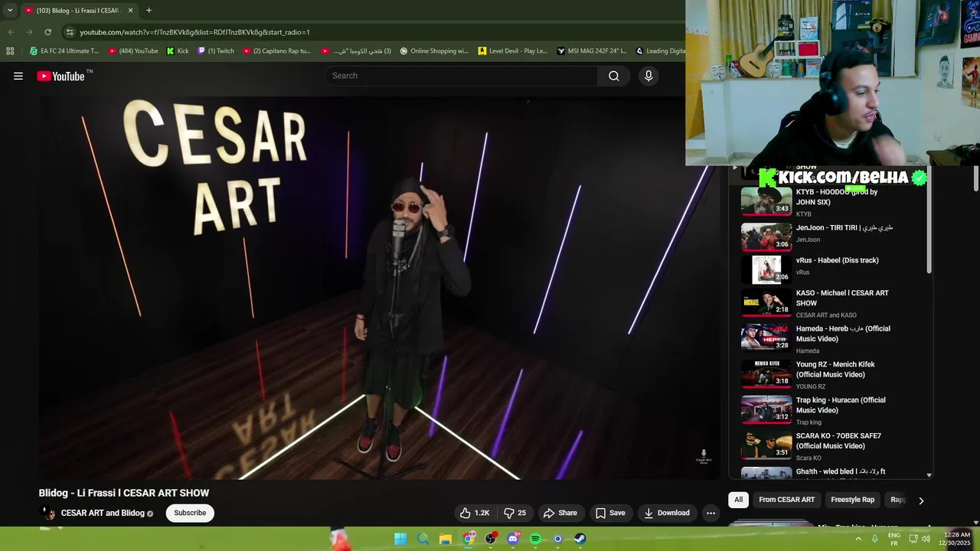Viewport: 980px width, 551px height.
Task: Close the Blidog - Li Frassi tab
Action: (130, 10)
